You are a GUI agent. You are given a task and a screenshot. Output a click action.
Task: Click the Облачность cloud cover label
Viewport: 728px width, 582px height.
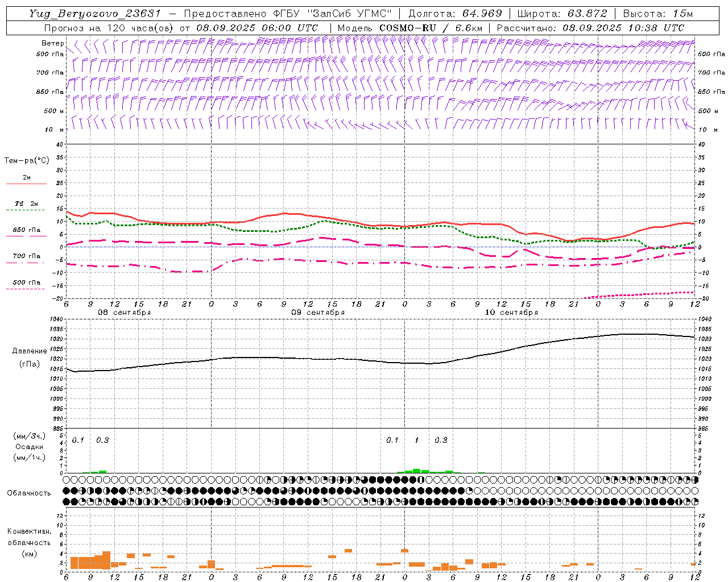29,493
